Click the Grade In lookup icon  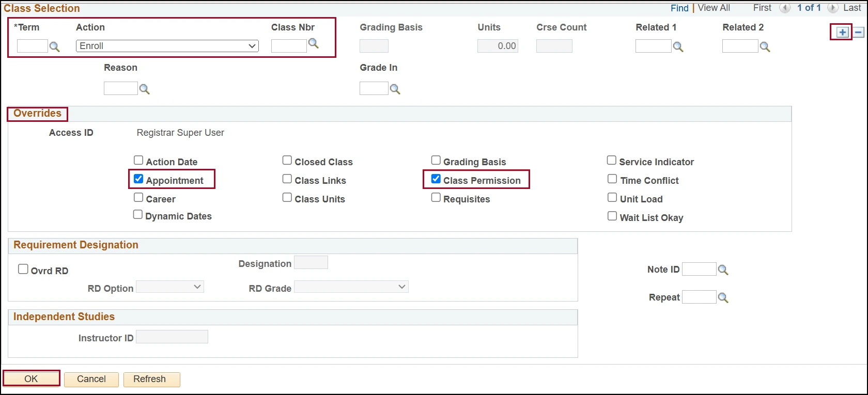coord(395,89)
